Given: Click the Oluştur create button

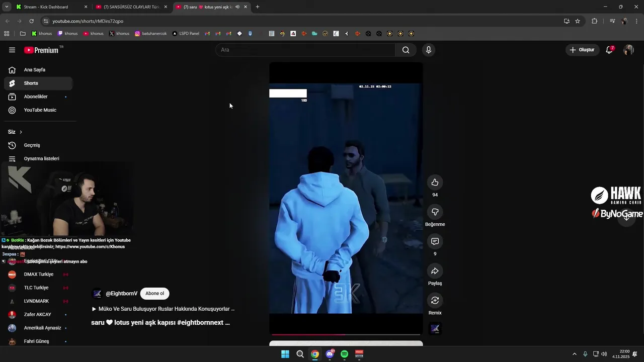Looking at the screenshot, I should (x=582, y=50).
